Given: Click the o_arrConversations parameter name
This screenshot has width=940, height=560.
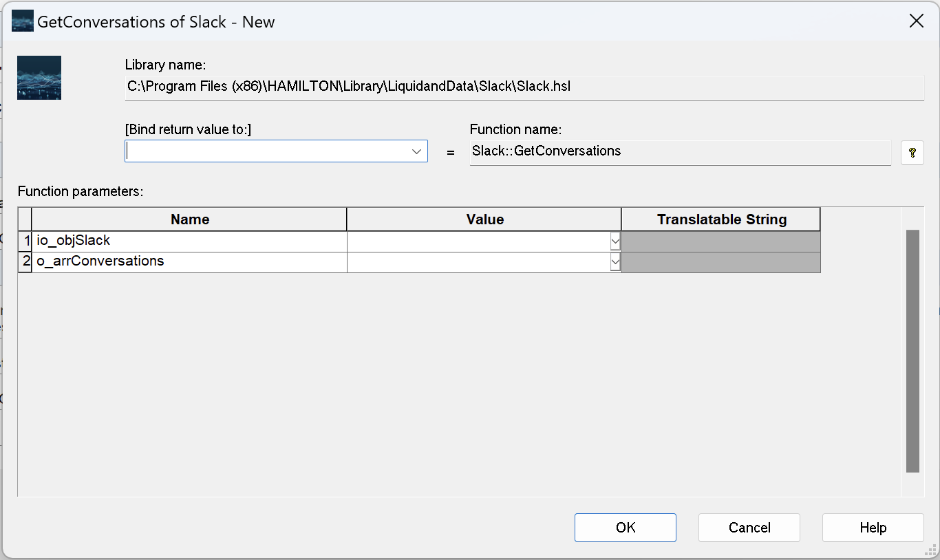Looking at the screenshot, I should click(x=100, y=261).
